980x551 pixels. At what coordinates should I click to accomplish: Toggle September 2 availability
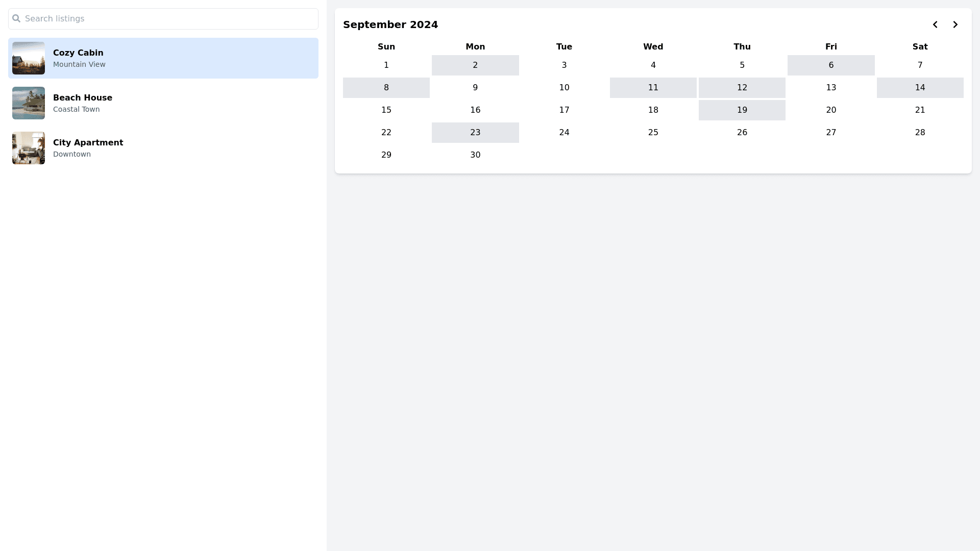point(475,65)
